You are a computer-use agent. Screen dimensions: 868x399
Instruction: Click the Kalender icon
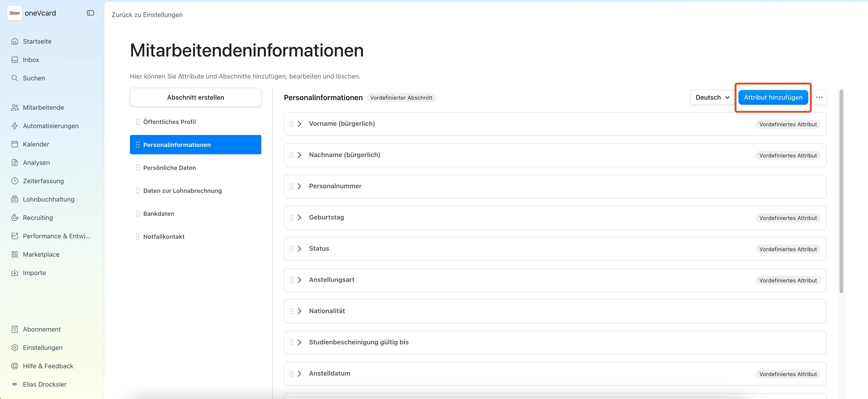pos(14,144)
